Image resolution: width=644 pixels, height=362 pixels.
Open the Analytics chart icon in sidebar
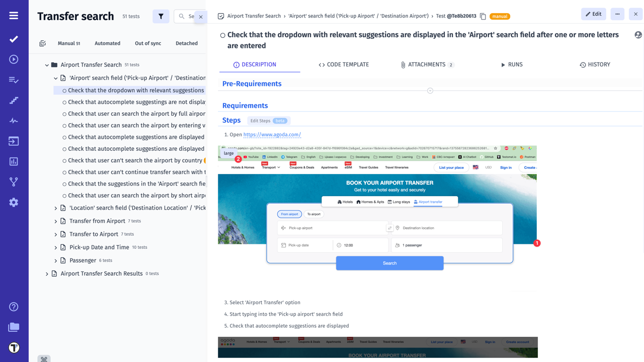click(x=14, y=161)
